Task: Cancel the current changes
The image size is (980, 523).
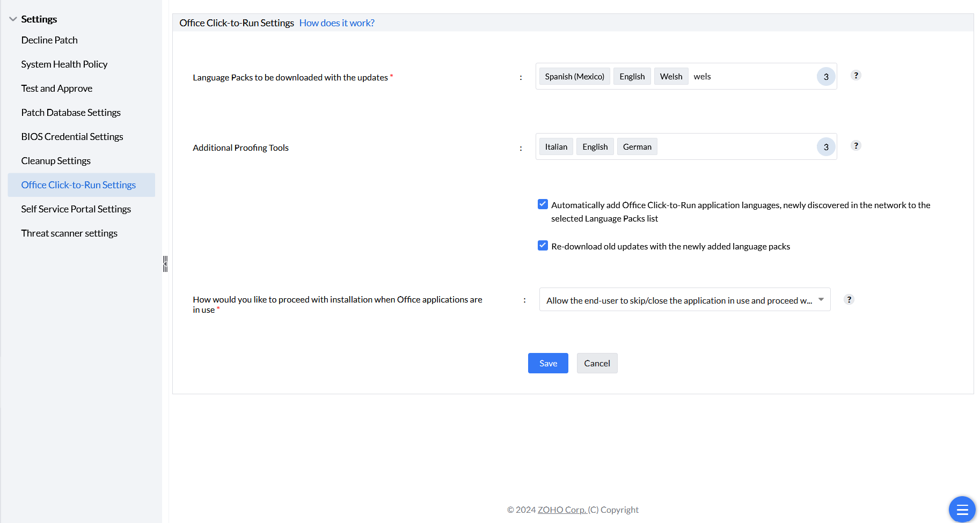Action: pyautogui.click(x=597, y=363)
